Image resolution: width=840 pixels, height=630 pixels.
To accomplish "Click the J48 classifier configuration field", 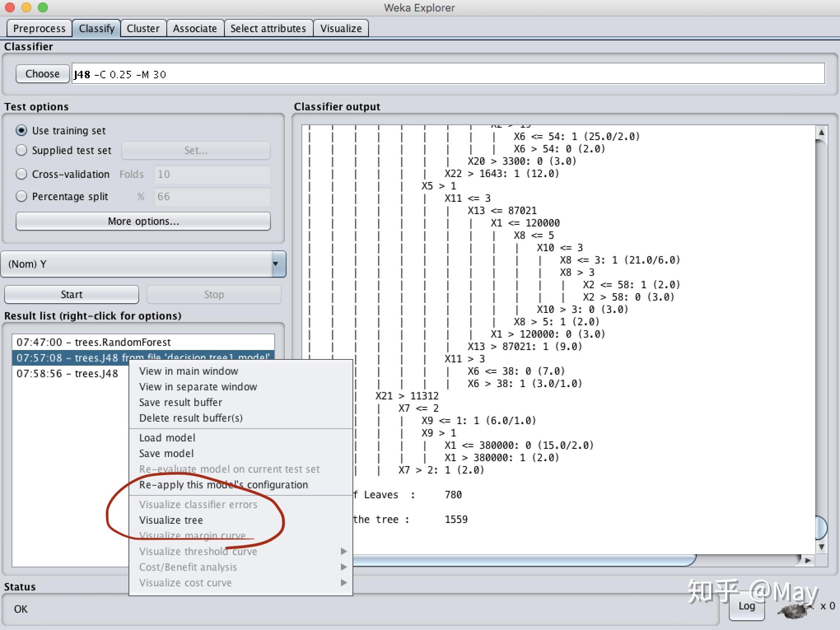I will point(448,74).
